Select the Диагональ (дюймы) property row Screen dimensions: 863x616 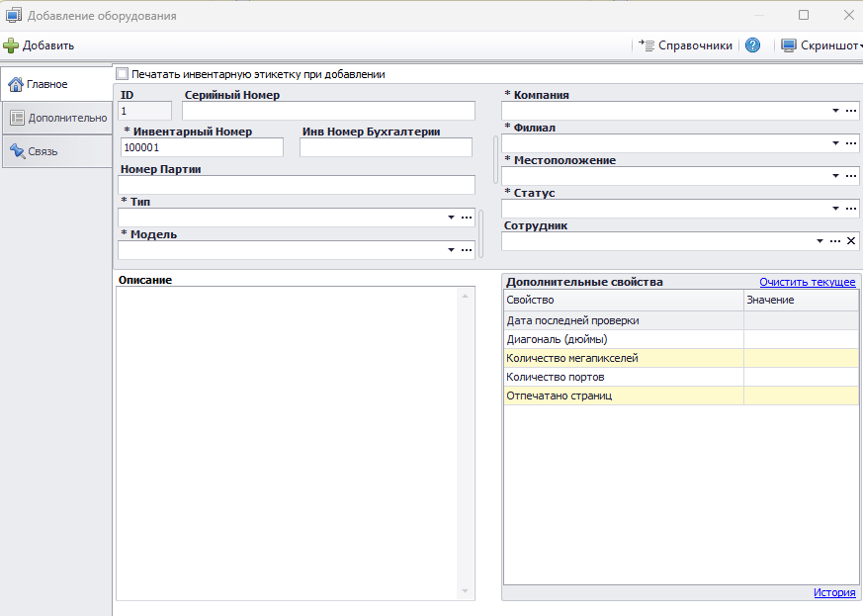681,339
